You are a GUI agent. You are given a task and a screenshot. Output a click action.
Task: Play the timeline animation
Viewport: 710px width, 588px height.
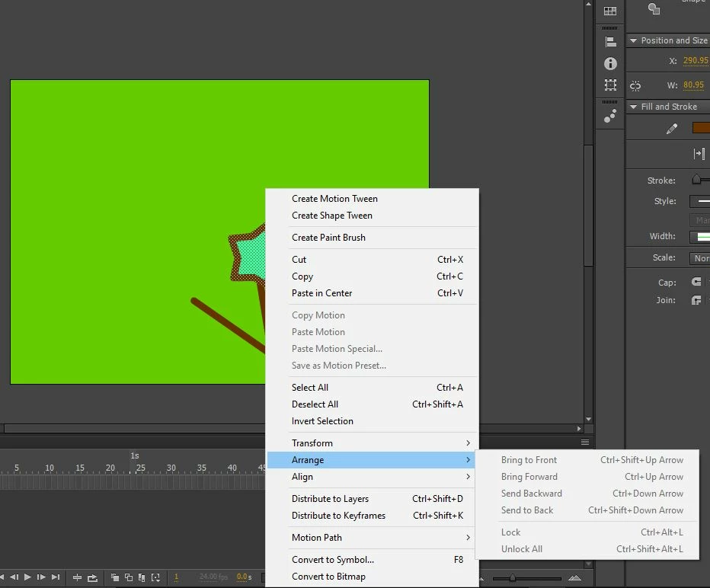click(x=27, y=577)
